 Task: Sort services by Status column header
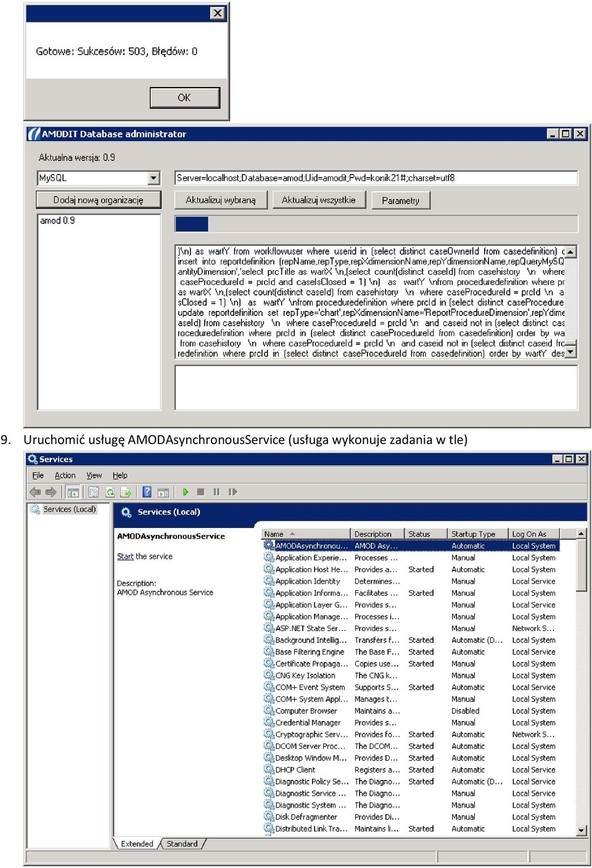pyautogui.click(x=425, y=534)
